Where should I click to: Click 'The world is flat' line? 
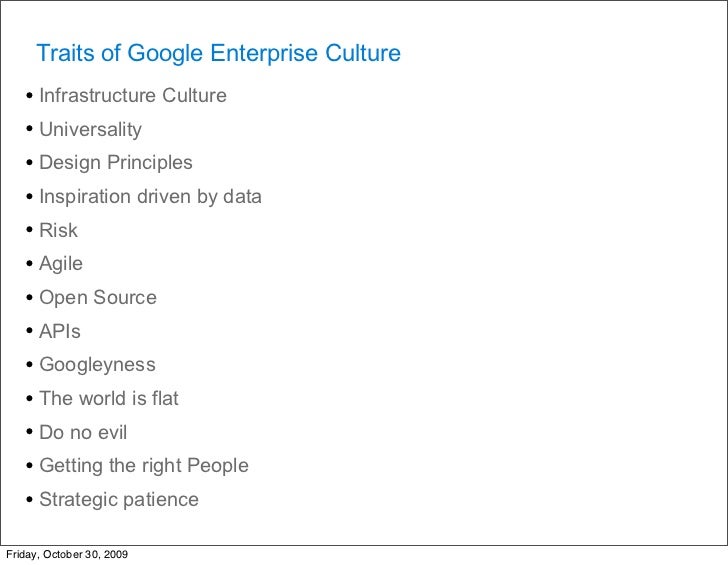click(109, 398)
